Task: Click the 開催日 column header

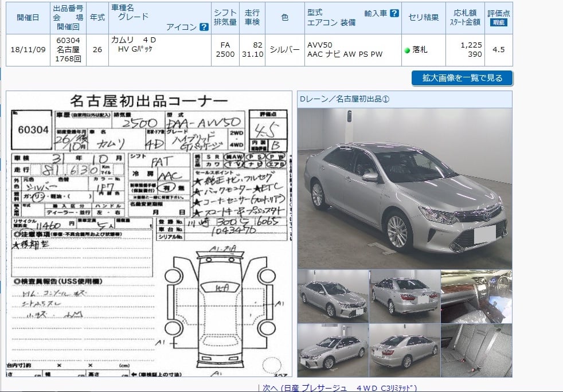Action: pyautogui.click(x=28, y=18)
